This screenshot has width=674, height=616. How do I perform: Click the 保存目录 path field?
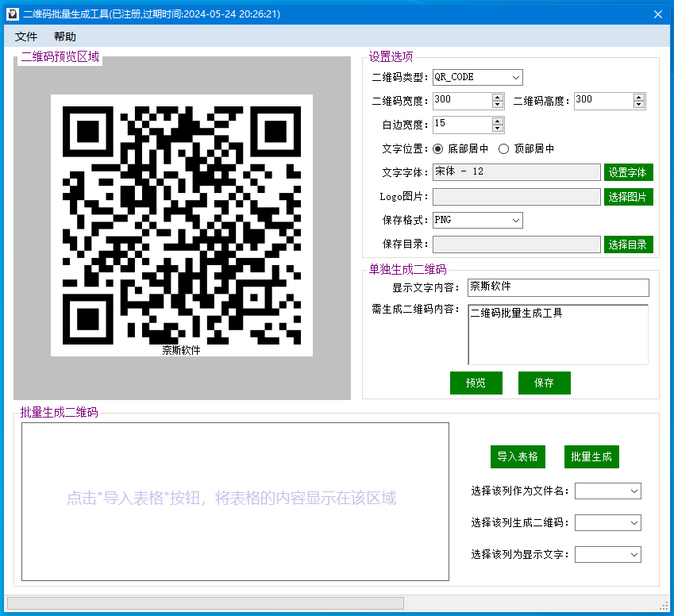coord(516,244)
